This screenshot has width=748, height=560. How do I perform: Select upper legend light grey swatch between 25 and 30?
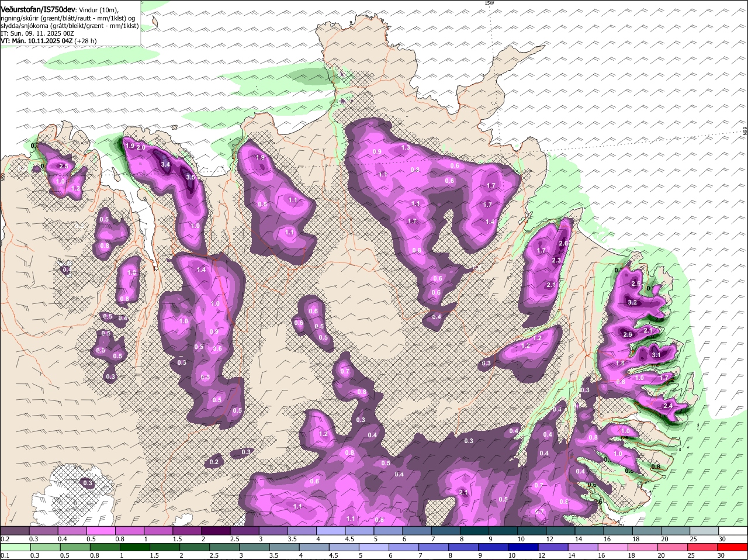[x=704, y=530]
